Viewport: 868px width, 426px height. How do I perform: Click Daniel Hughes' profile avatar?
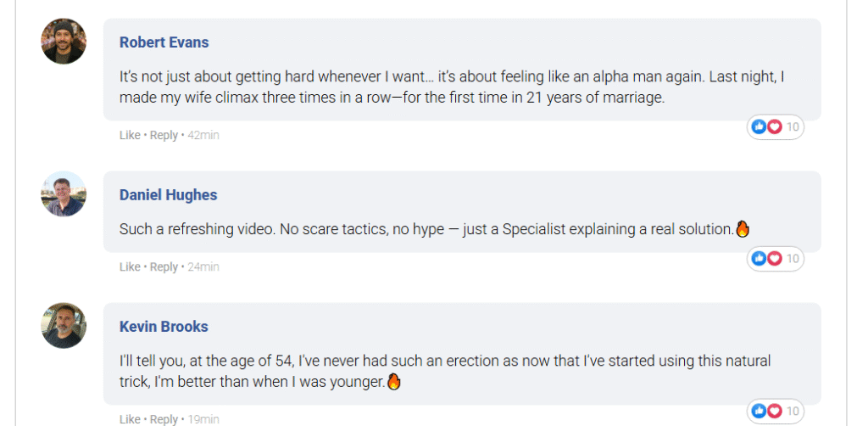coord(64,194)
